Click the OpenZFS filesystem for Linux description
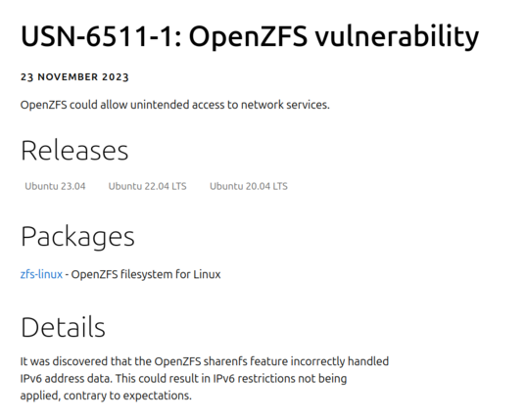 146,274
